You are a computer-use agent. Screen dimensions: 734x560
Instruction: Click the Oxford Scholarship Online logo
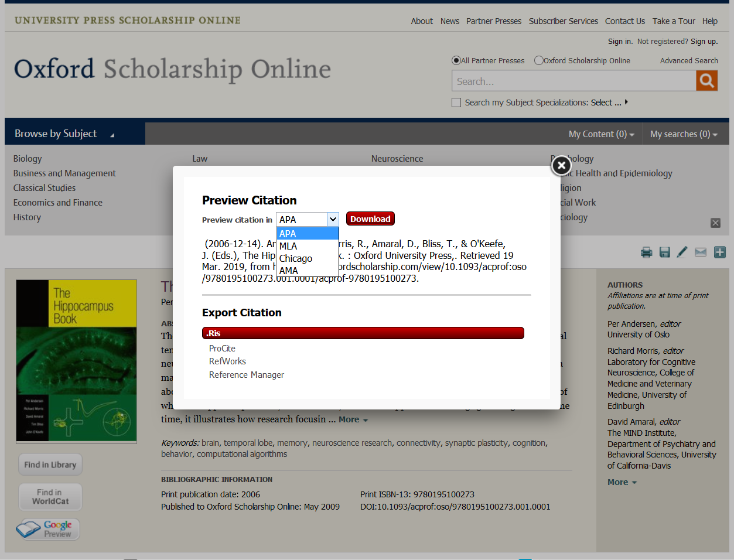pyautogui.click(x=172, y=69)
